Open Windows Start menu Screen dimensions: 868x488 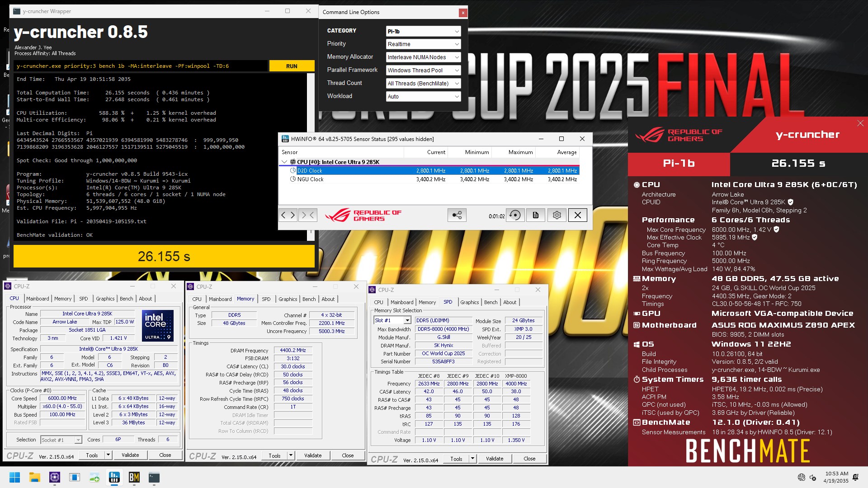point(14,477)
